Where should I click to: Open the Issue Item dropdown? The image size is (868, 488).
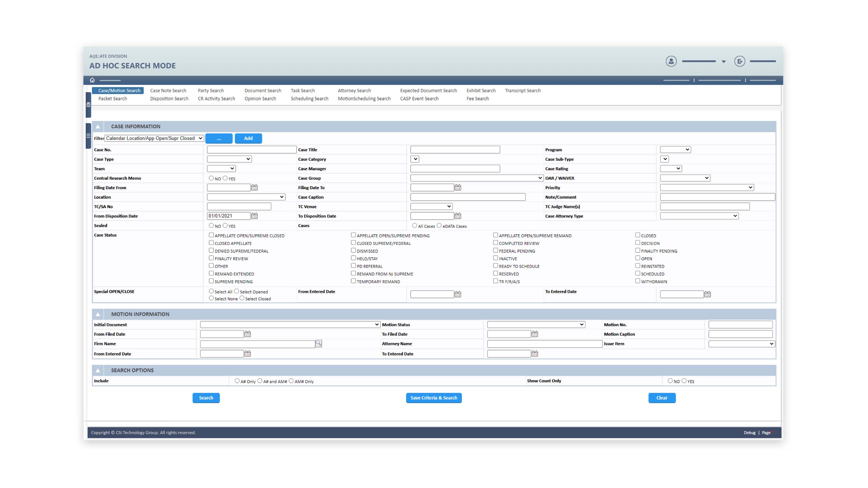(741, 344)
